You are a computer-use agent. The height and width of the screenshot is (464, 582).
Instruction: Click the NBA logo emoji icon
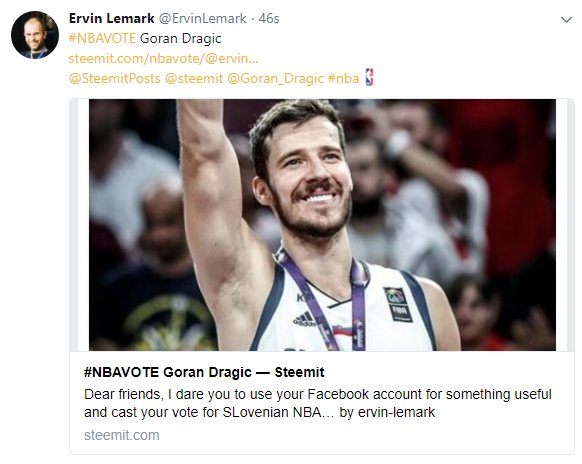pos(369,77)
